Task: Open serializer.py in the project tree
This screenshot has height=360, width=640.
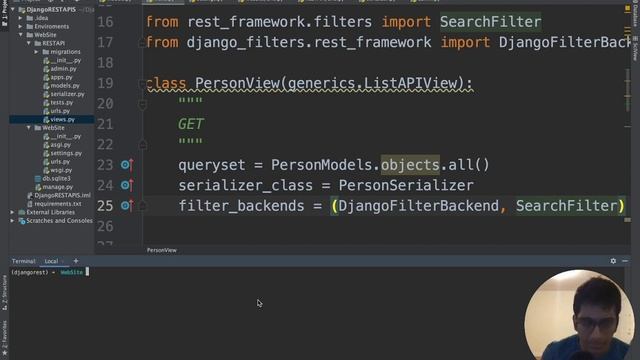Action: (67, 94)
